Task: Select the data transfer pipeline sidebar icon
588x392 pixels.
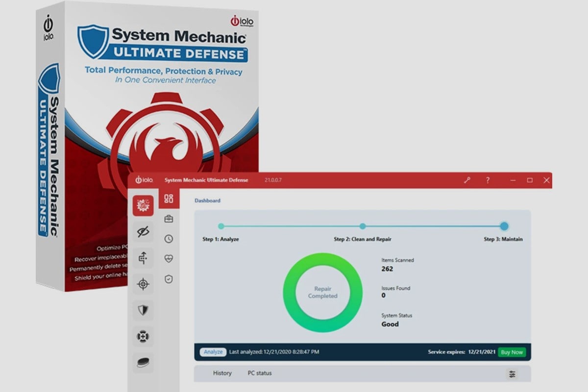Action: click(x=143, y=258)
